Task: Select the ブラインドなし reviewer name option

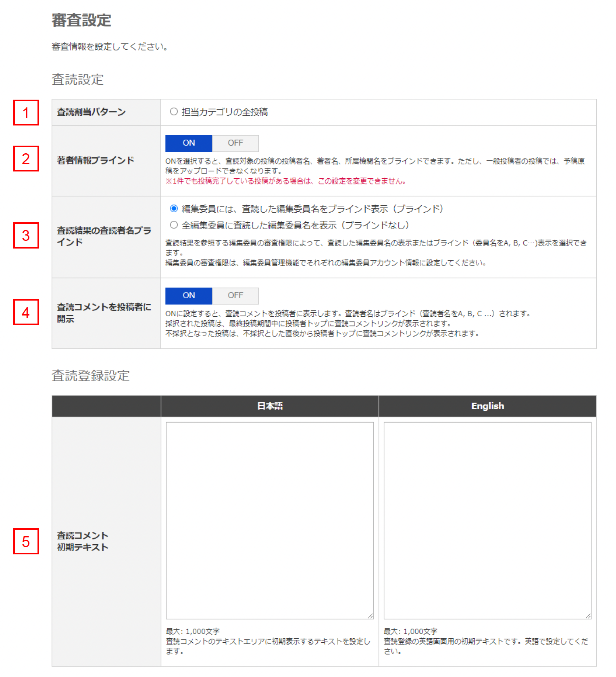Action: 174,225
